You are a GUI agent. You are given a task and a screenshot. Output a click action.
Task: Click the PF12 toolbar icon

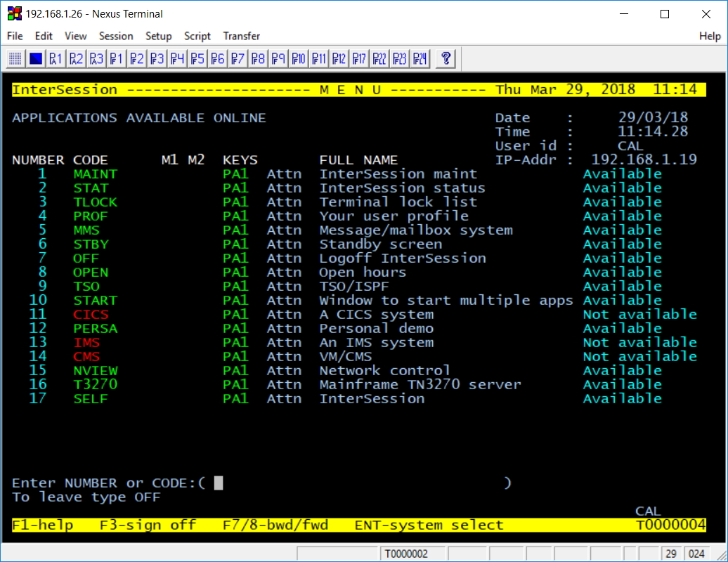pos(339,58)
